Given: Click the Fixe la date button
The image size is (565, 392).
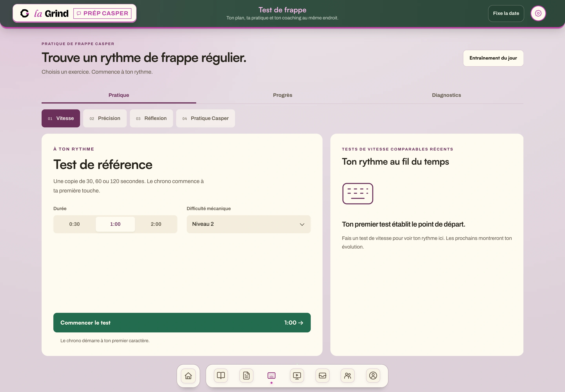Looking at the screenshot, I should 506,14.
